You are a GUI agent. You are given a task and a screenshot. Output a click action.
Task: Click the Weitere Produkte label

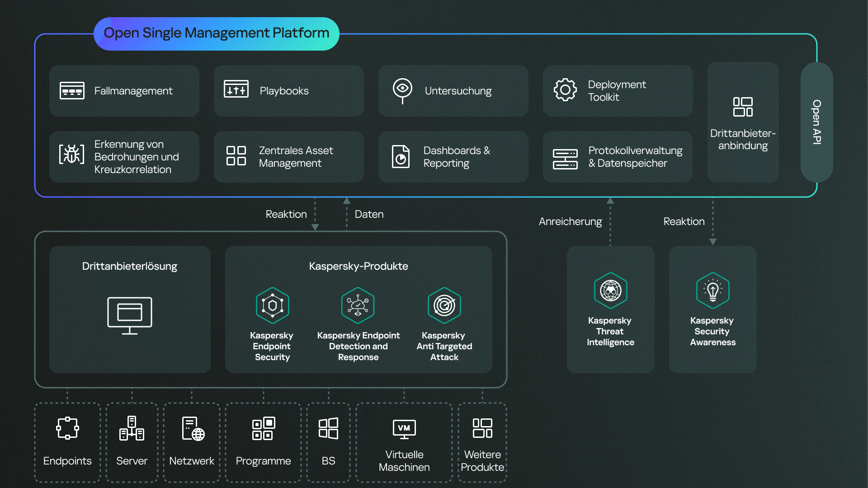pos(482,461)
